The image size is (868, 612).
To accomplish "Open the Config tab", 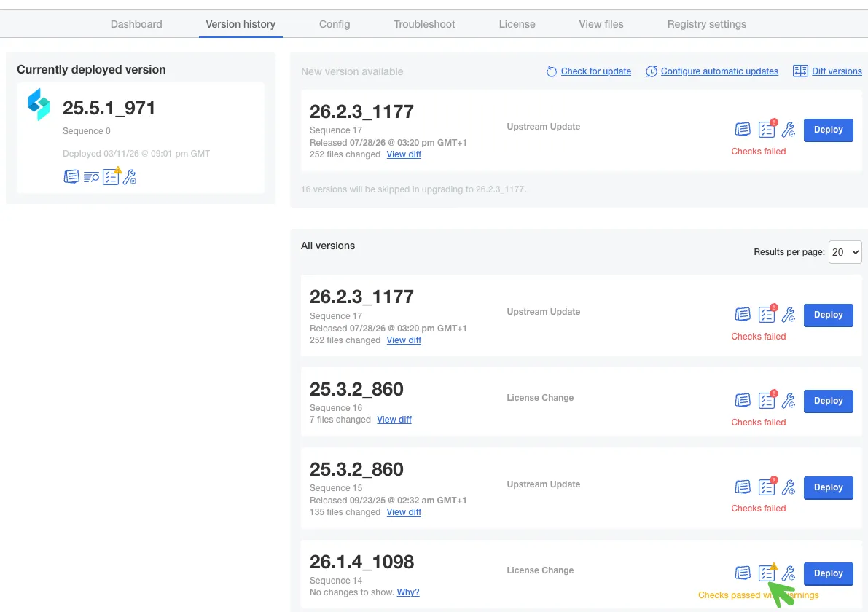I will (335, 24).
